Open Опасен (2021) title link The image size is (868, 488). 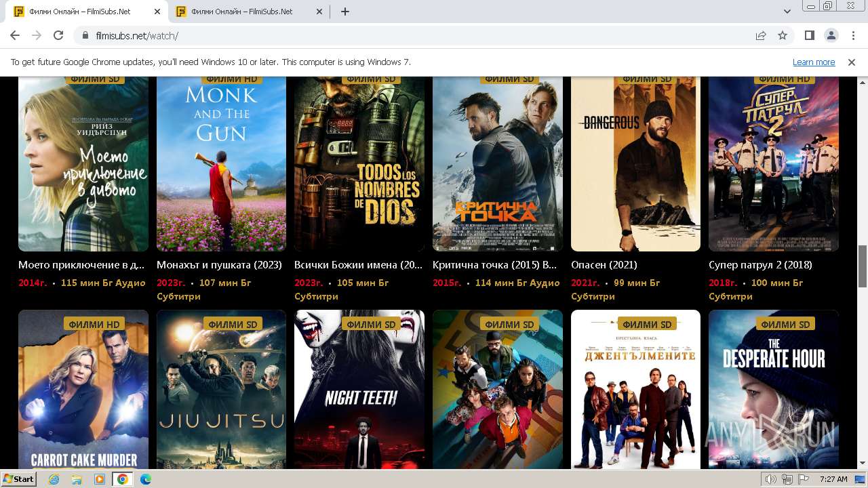click(x=604, y=265)
